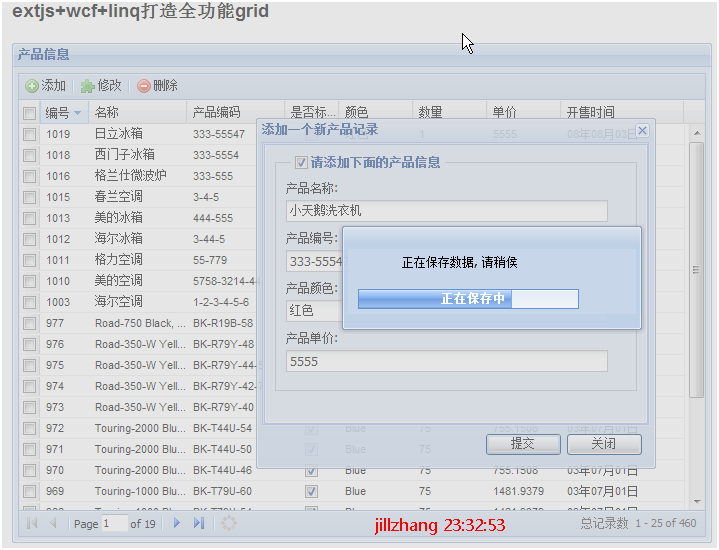This screenshot has width=719, height=550.
Task: Close the 添加一个新产品记录 dialog
Action: click(x=642, y=130)
